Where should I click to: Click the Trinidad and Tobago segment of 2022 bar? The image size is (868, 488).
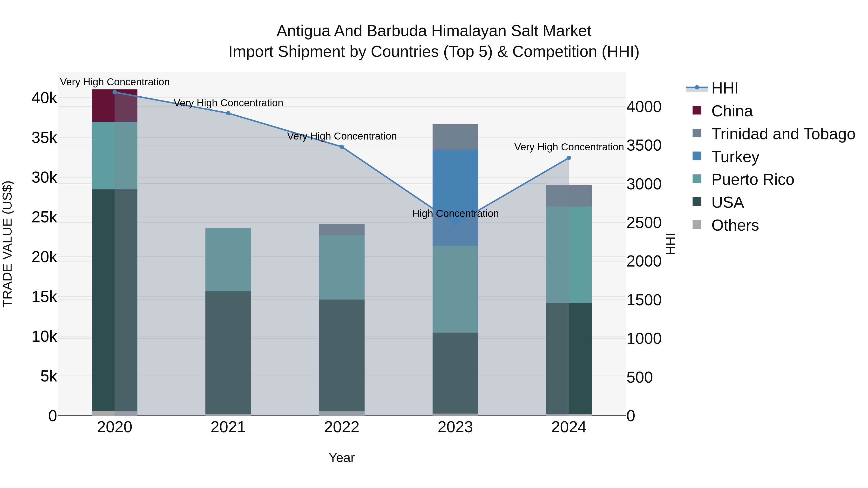(x=342, y=229)
